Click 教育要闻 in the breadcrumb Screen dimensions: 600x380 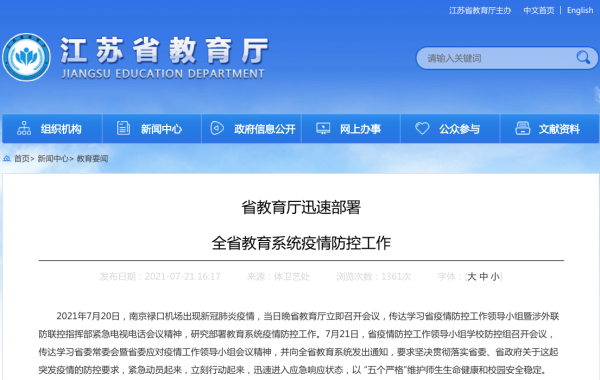(92, 158)
